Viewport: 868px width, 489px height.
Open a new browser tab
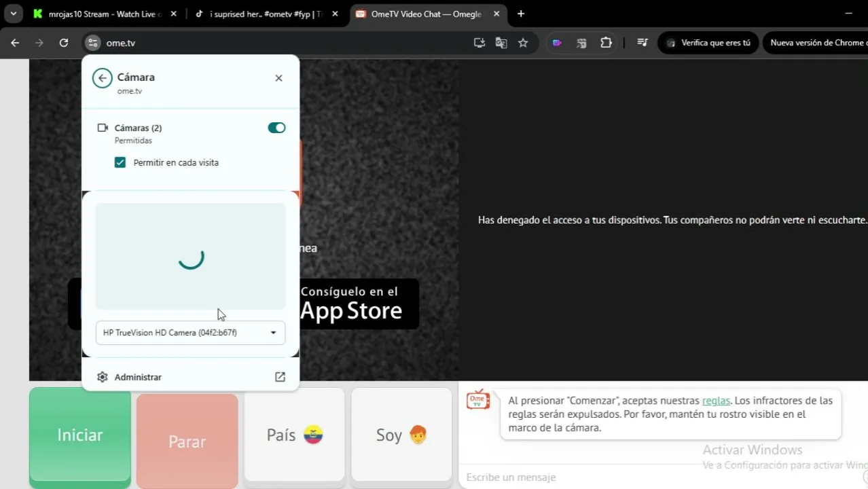[x=521, y=14]
